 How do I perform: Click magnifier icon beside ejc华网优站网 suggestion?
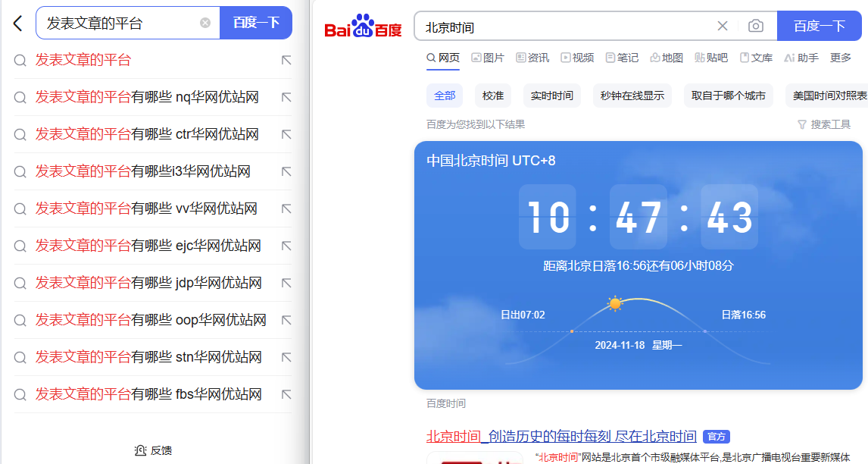[20, 246]
